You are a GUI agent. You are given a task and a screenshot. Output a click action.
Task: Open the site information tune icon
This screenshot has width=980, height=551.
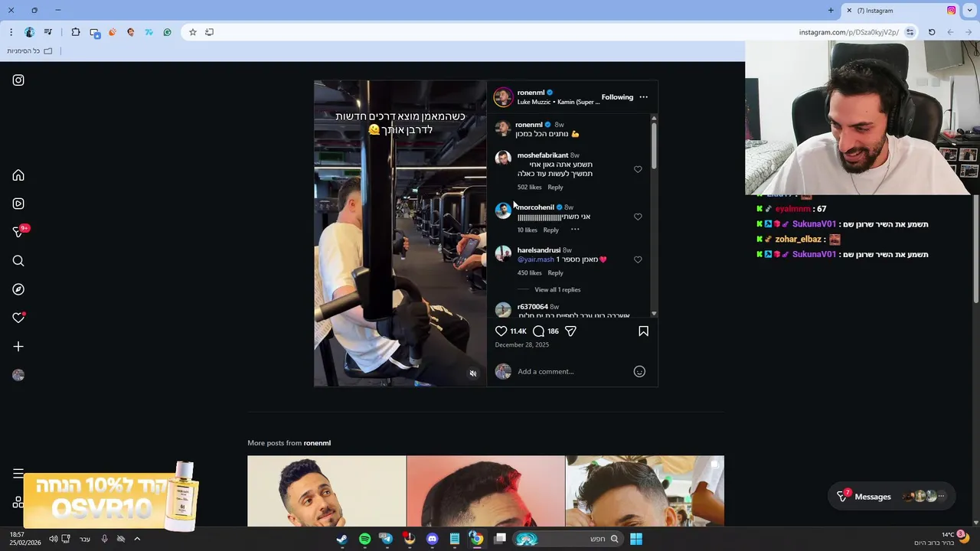(x=910, y=32)
